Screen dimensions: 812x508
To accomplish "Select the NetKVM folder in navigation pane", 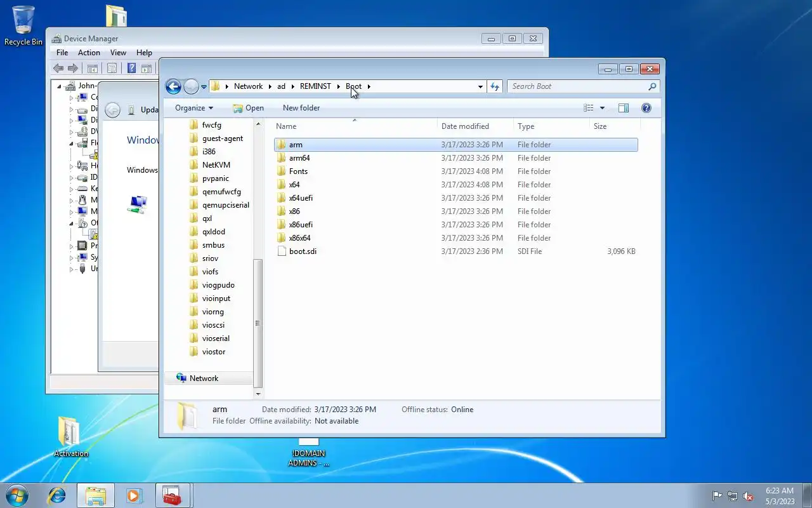I will pyautogui.click(x=216, y=165).
